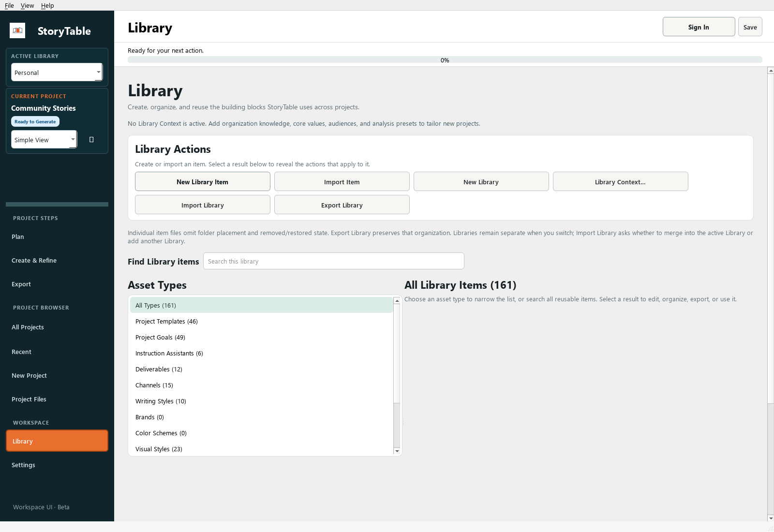Click main page scrollbar down arrow
Viewport: 774px width, 532px height.
pos(771,518)
